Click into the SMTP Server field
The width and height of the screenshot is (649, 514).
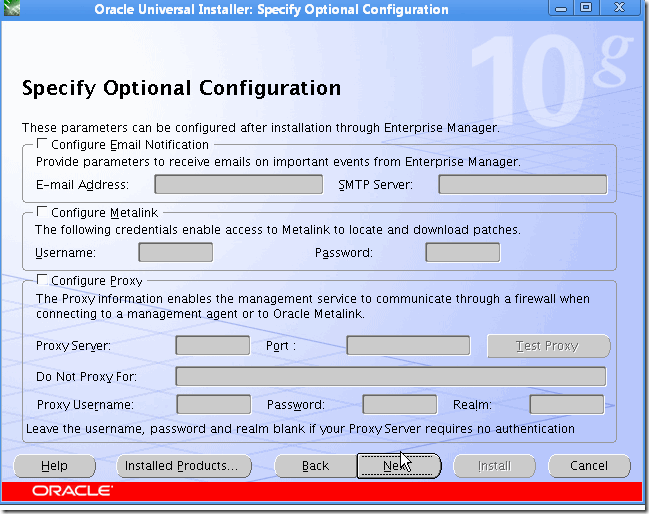[x=523, y=184]
